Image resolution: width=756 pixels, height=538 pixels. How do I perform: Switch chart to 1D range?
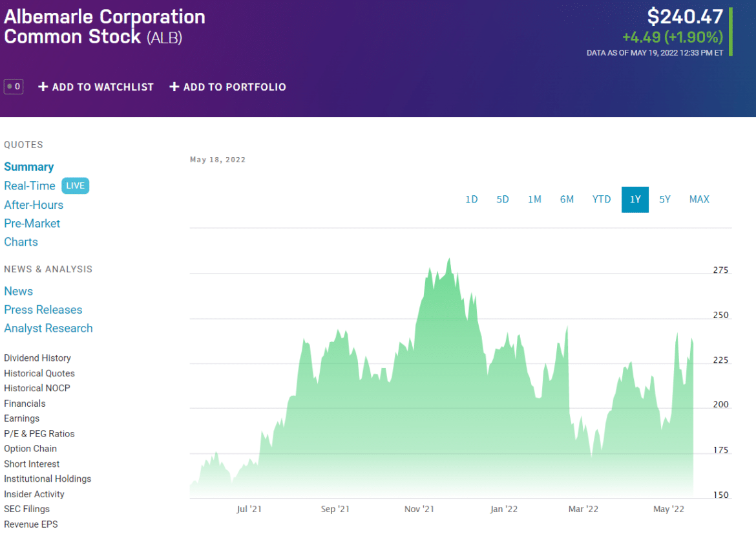click(x=472, y=199)
